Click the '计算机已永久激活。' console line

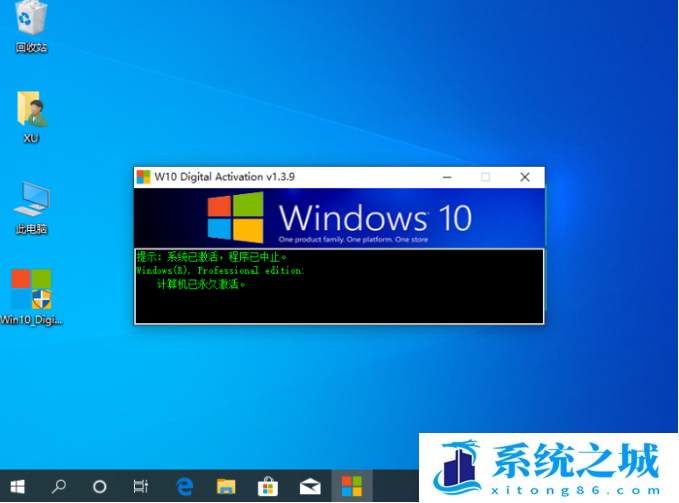(x=201, y=284)
